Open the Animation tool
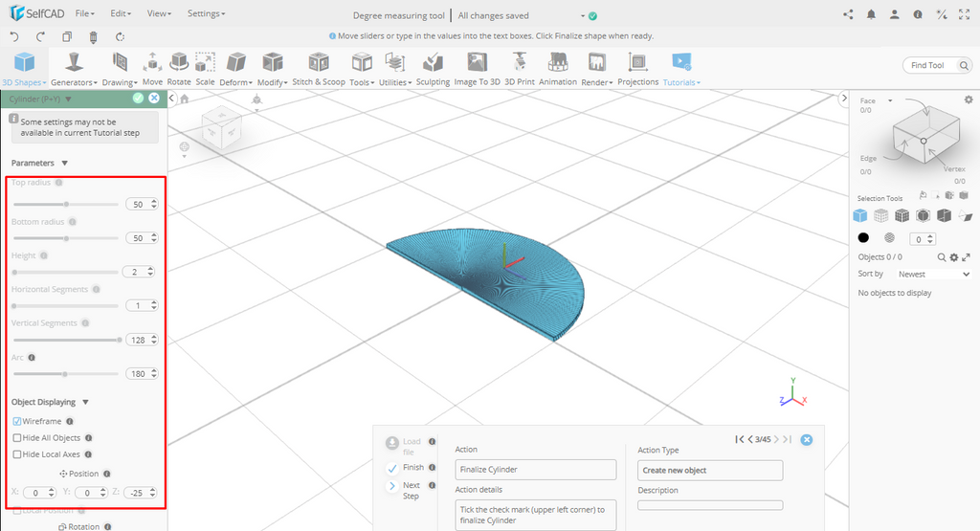980x531 pixels. 558,69
